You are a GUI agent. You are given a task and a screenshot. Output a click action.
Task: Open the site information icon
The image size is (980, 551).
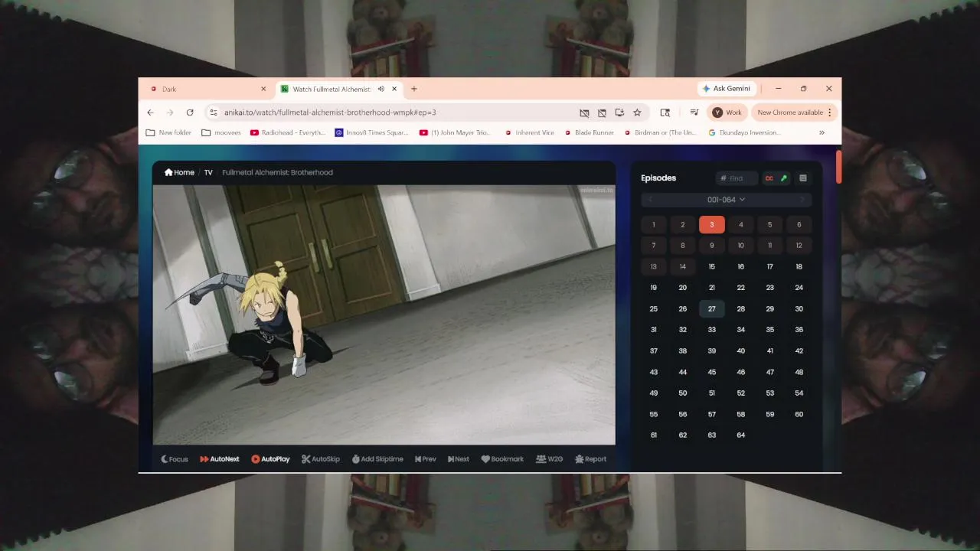(x=214, y=112)
